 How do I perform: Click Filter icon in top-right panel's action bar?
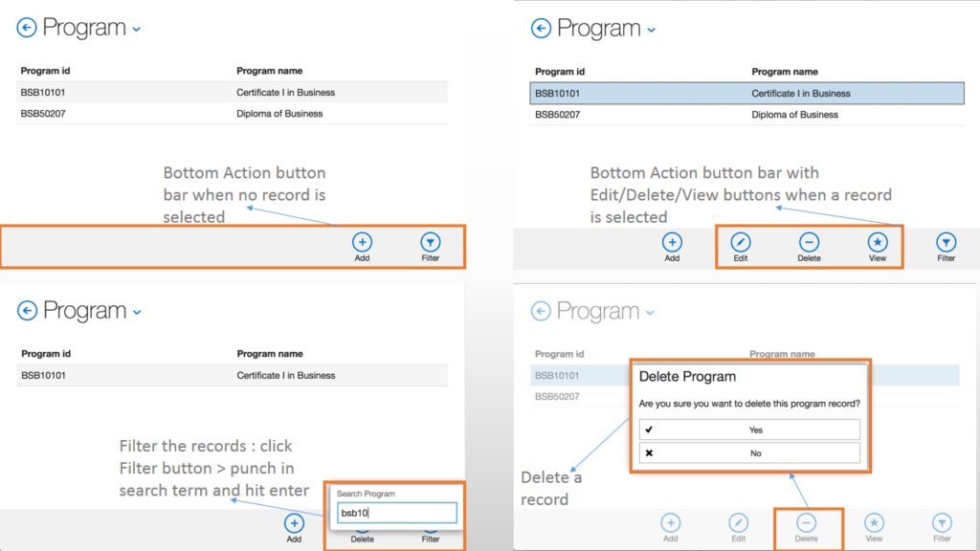946,243
